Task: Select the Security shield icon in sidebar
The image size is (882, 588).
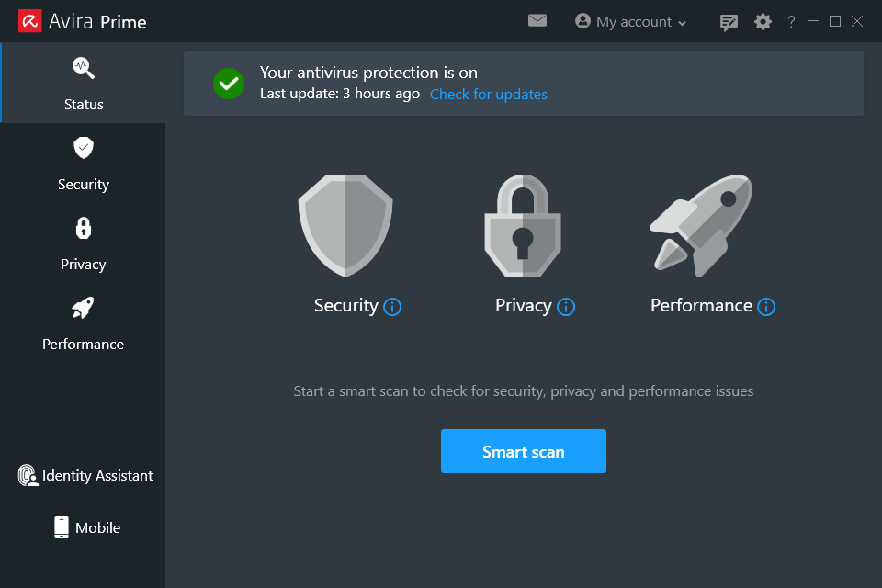Action: 83,148
